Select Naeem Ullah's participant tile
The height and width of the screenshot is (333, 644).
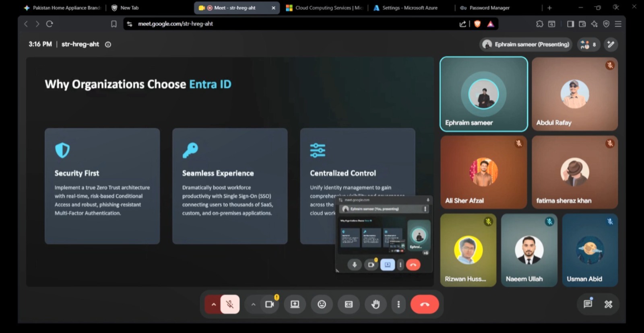529,250
